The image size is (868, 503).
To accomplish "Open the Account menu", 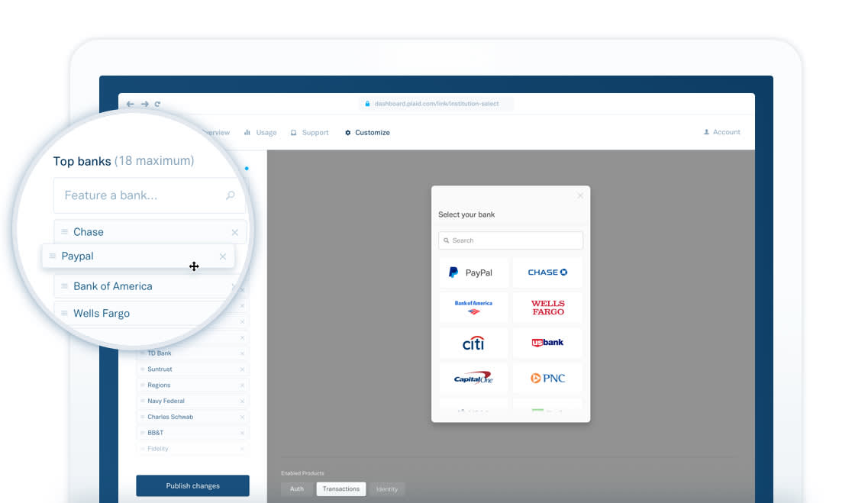I will (x=722, y=132).
